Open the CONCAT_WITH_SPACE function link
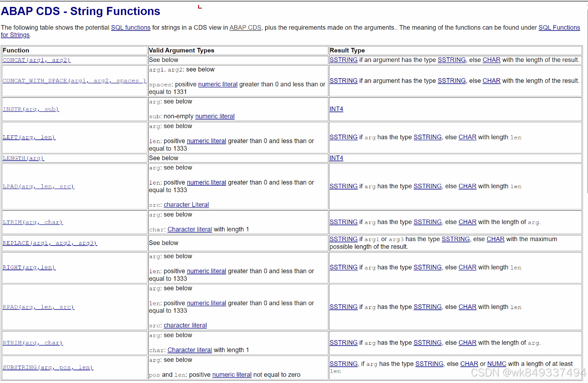 (74, 81)
